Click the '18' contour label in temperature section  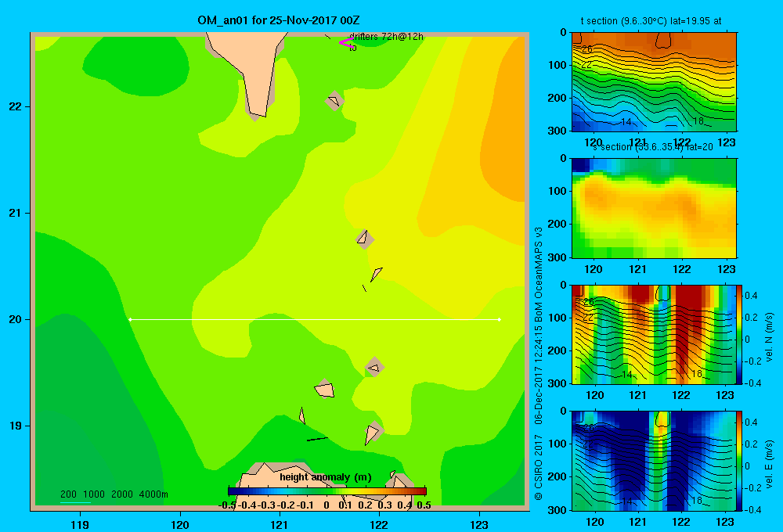click(x=698, y=121)
